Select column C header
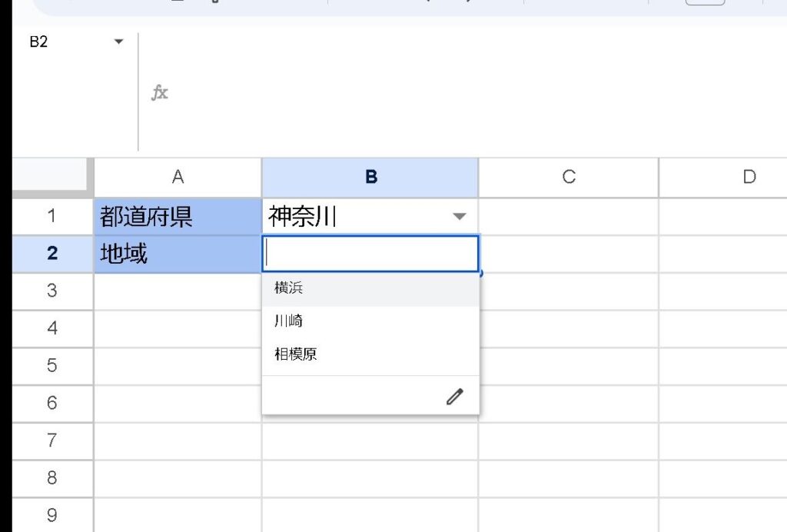 pos(569,177)
